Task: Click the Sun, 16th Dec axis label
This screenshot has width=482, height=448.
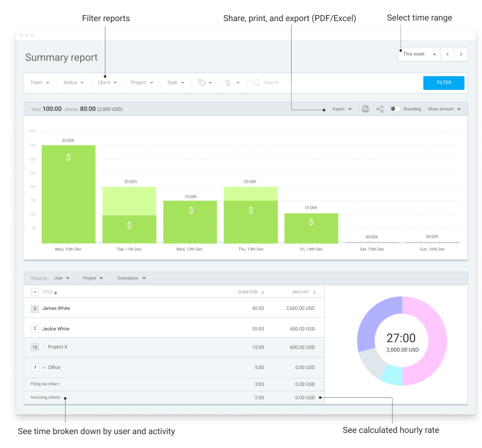Action: pos(432,249)
